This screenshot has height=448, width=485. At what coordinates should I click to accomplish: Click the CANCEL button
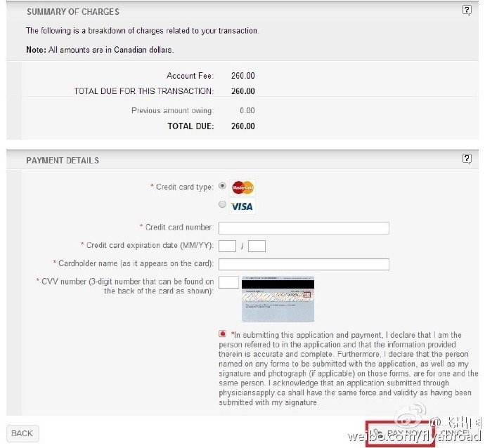click(x=455, y=433)
